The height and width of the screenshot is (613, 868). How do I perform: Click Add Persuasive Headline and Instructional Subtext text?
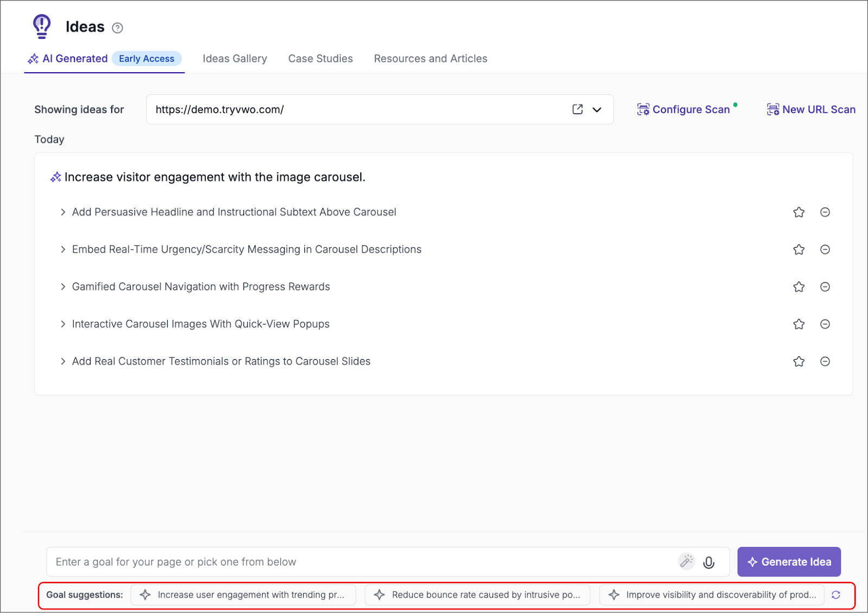[x=234, y=212]
